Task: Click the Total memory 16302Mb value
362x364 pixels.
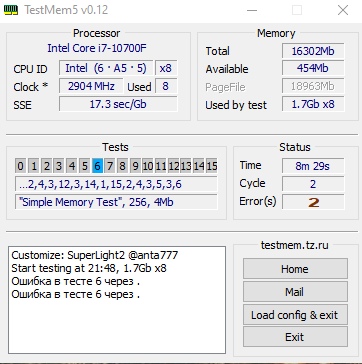Action: coord(313,51)
